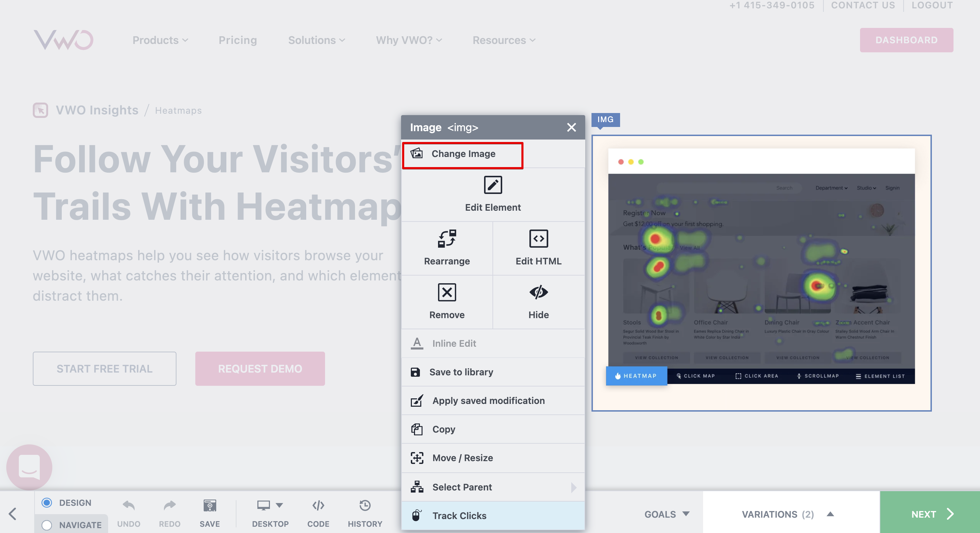Choose Track Clicks menu entry

click(493, 515)
